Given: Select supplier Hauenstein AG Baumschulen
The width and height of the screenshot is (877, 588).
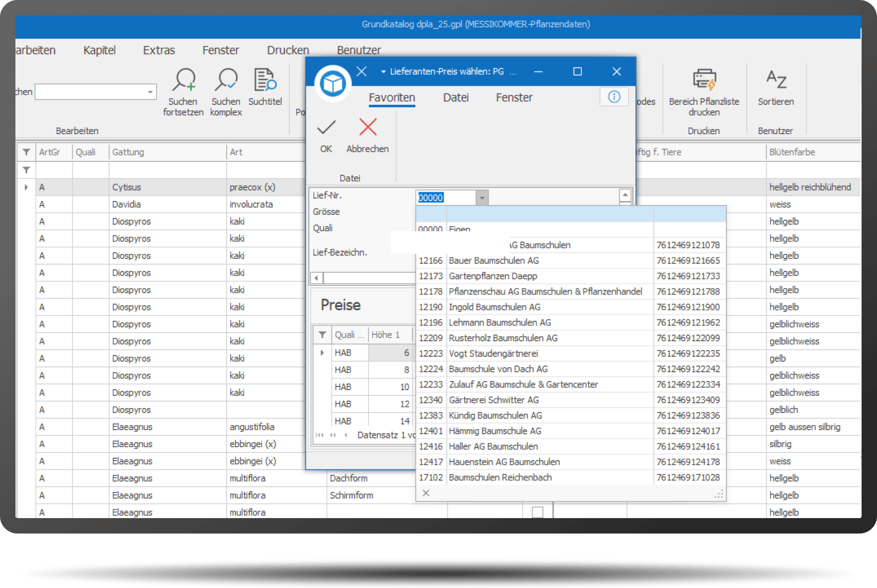Looking at the screenshot, I should point(570,462).
